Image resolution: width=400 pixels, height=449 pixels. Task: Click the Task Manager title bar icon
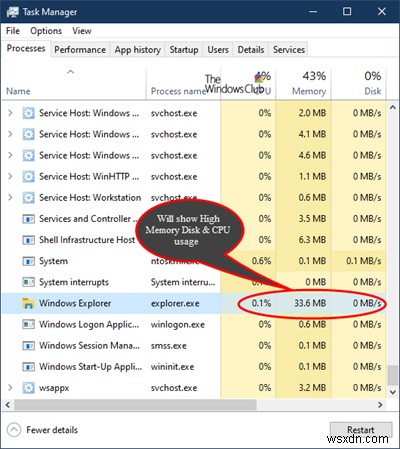[12, 12]
